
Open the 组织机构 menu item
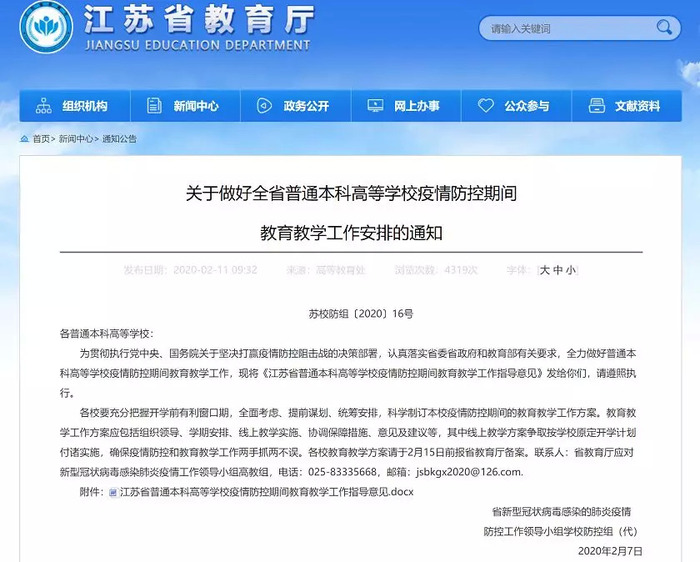click(75, 106)
